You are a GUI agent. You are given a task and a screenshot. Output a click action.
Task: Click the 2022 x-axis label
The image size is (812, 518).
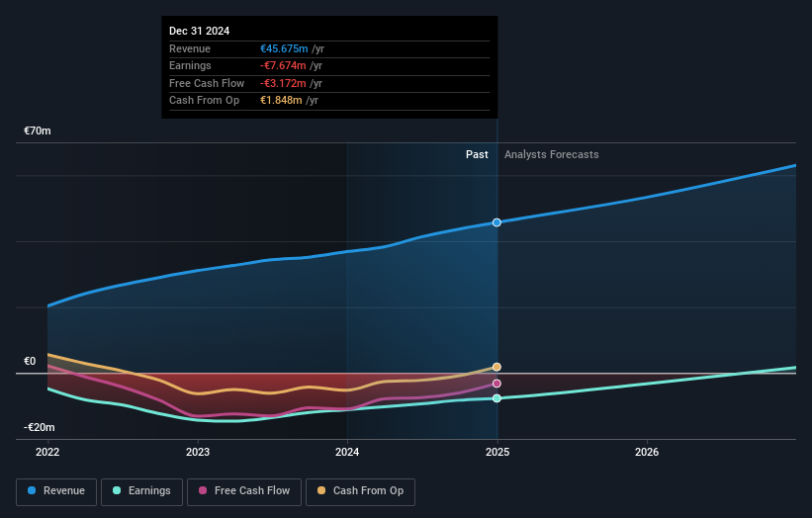pyautogui.click(x=47, y=452)
